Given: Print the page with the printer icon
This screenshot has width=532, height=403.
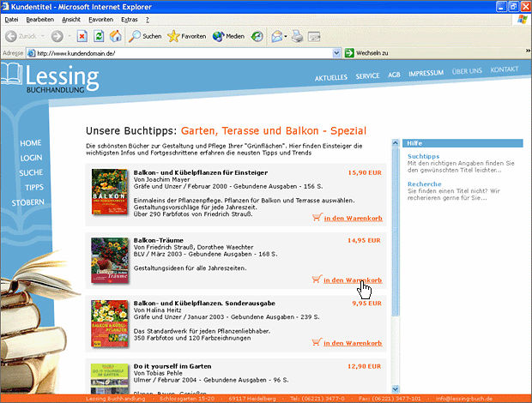Looking at the screenshot, I should pyautogui.click(x=298, y=36).
